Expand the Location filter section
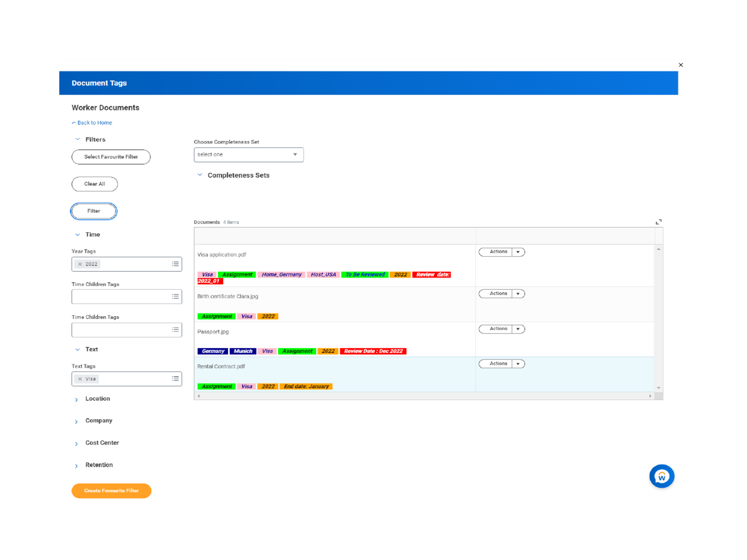 tap(77, 399)
